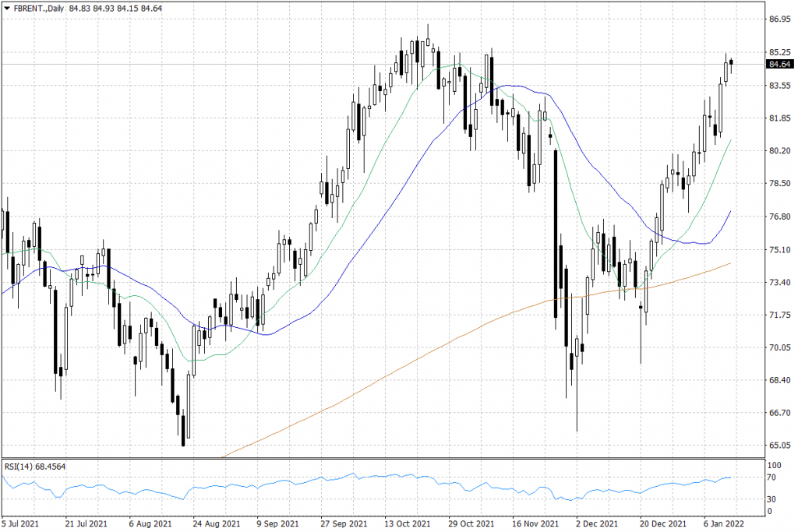Click the 65.05 price level label
This screenshot has width=798, height=532.
(x=779, y=446)
